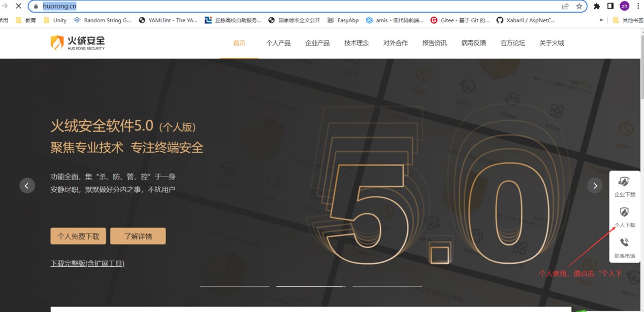Expand the hidden bookmarks overflow chevron
Screen dimensions: 644x312
coord(601,20)
